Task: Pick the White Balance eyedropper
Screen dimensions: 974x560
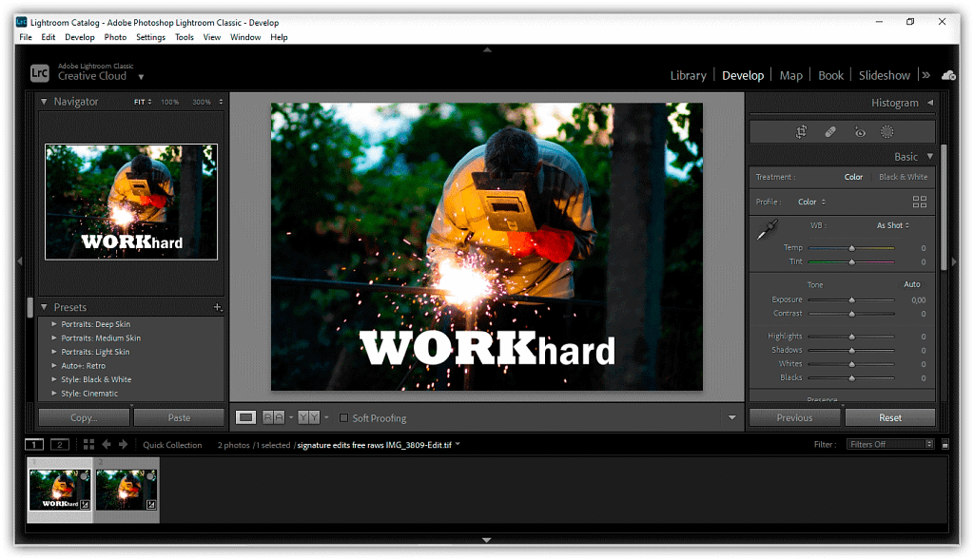Action: click(768, 229)
